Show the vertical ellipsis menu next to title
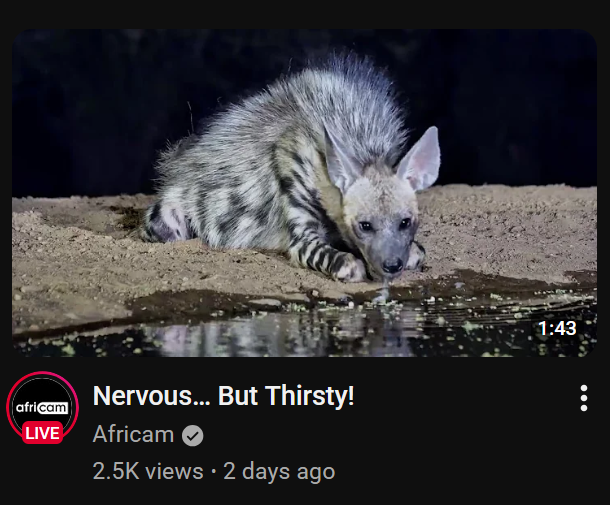610x505 pixels. coord(584,398)
